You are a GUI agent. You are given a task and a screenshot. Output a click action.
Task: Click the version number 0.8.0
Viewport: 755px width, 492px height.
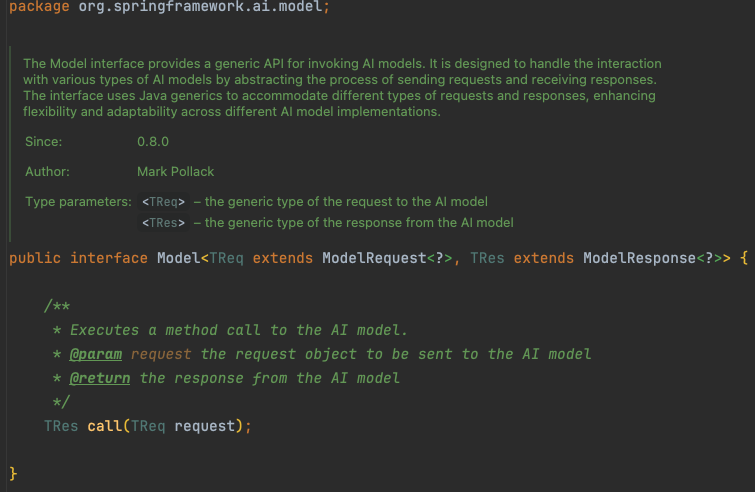(153, 142)
